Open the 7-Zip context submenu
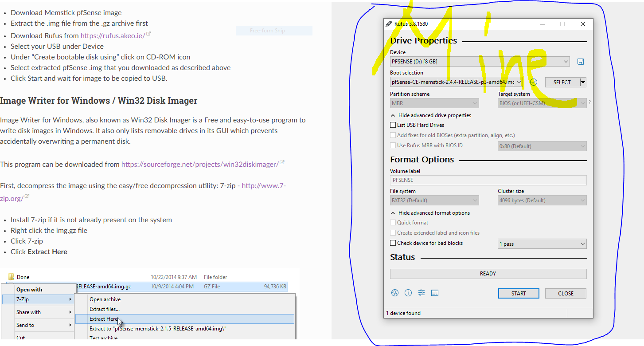644x346 pixels. tap(38, 299)
